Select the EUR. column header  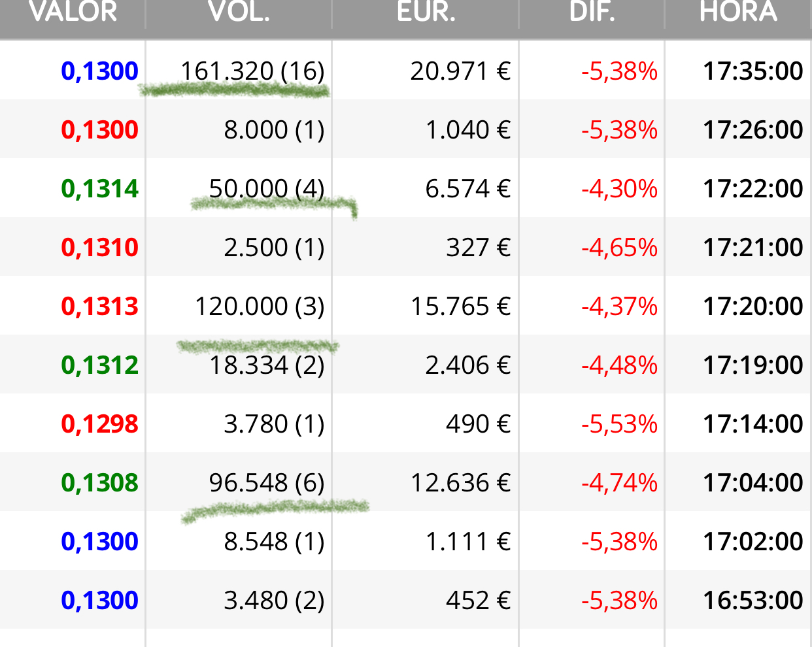click(x=426, y=12)
